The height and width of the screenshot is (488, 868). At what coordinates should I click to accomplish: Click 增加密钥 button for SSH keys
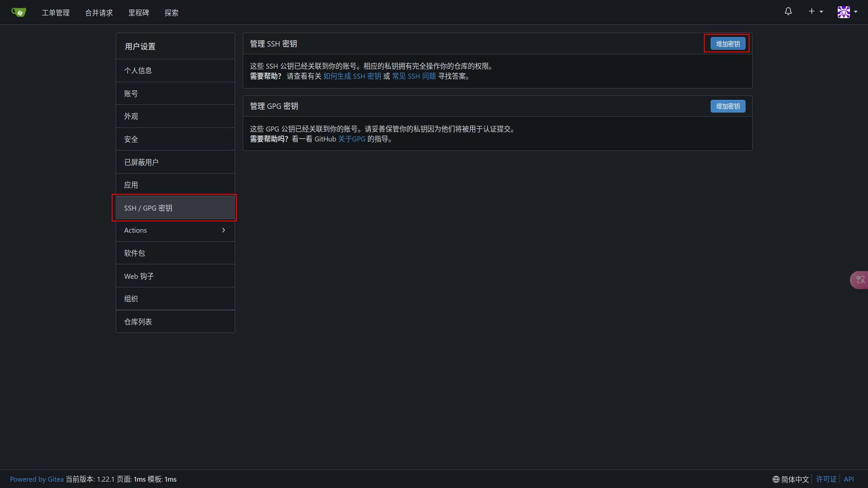[x=728, y=44]
